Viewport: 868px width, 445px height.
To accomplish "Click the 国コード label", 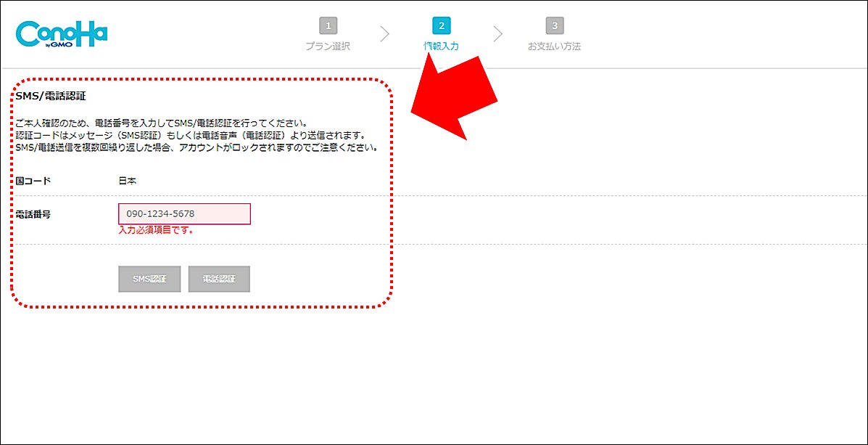I will (x=33, y=180).
